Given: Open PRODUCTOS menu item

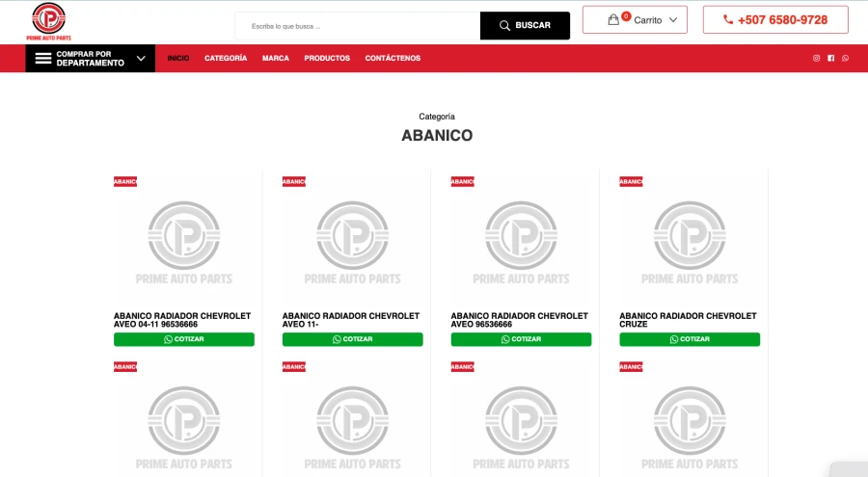Looking at the screenshot, I should pyautogui.click(x=327, y=58).
